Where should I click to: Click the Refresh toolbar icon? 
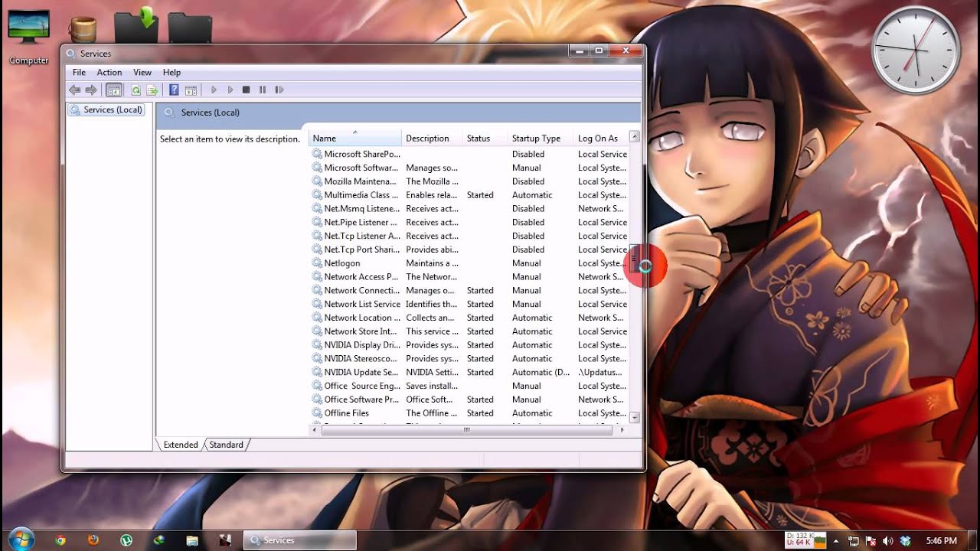[x=136, y=90]
